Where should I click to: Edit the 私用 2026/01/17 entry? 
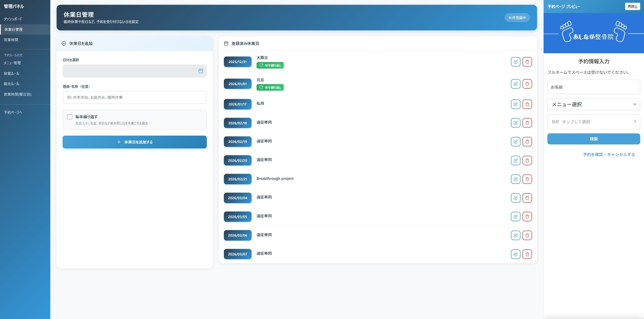[x=515, y=104]
